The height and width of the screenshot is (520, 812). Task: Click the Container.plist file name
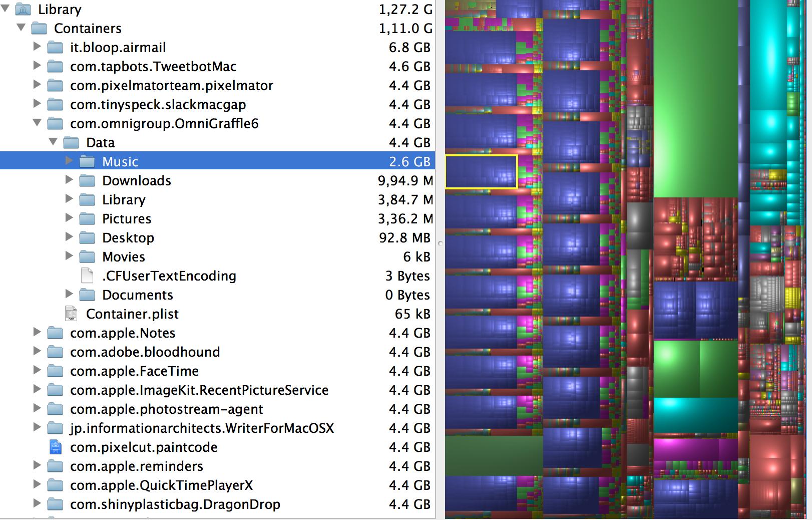132,314
